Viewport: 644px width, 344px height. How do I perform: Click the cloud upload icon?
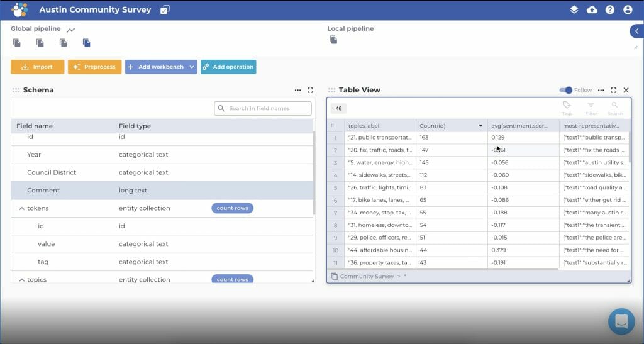click(592, 9)
